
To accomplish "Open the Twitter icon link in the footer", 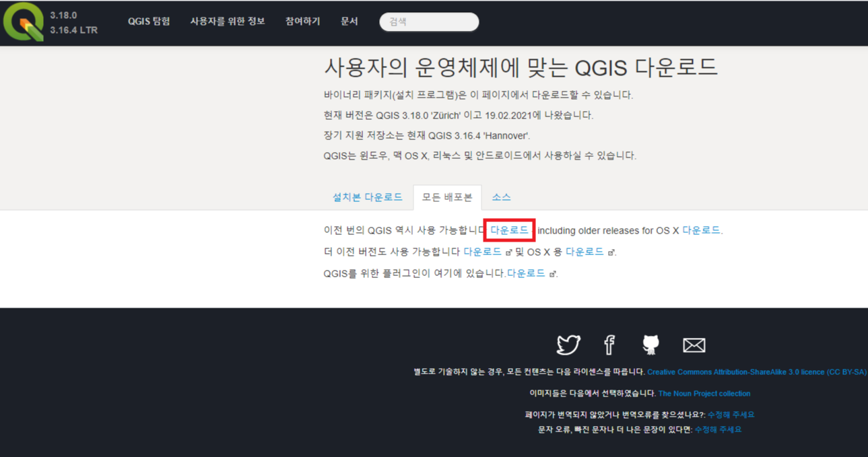I will [x=568, y=345].
